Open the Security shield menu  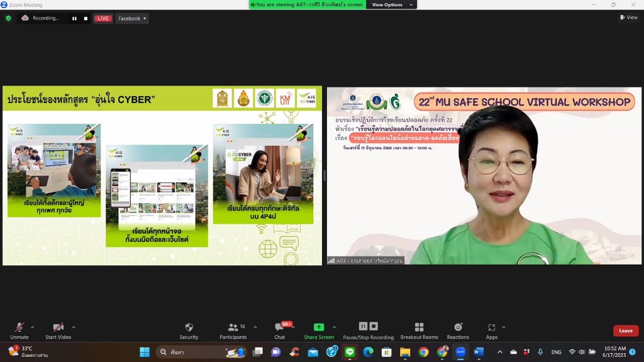(x=189, y=331)
